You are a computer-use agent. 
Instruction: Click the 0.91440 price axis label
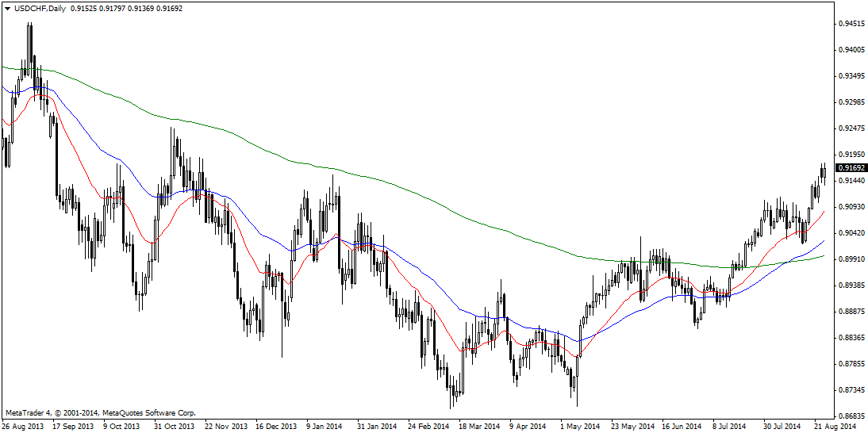(x=853, y=181)
